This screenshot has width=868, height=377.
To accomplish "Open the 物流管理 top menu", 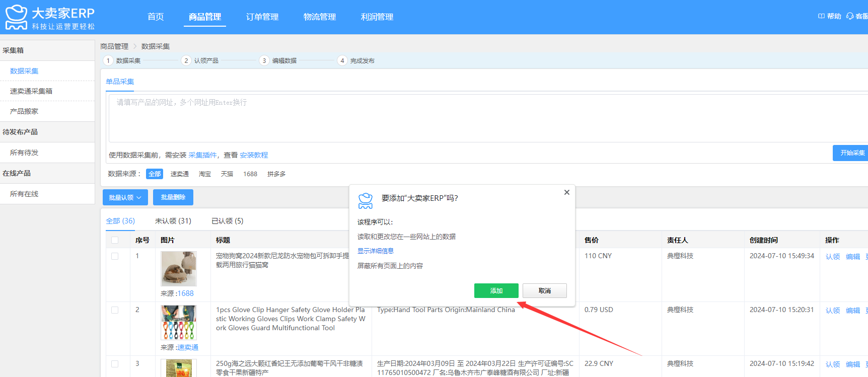I will pyautogui.click(x=320, y=17).
